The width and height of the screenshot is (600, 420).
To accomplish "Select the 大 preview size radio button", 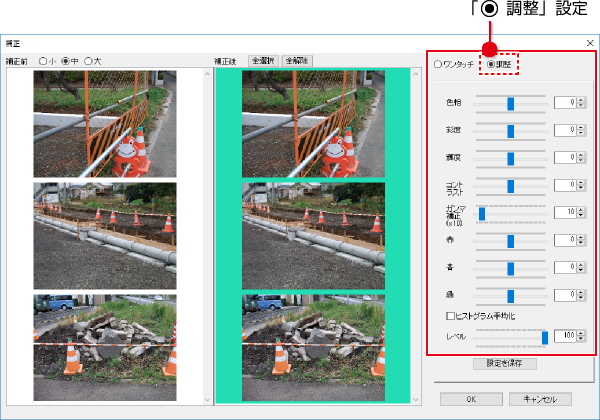I will (88, 61).
